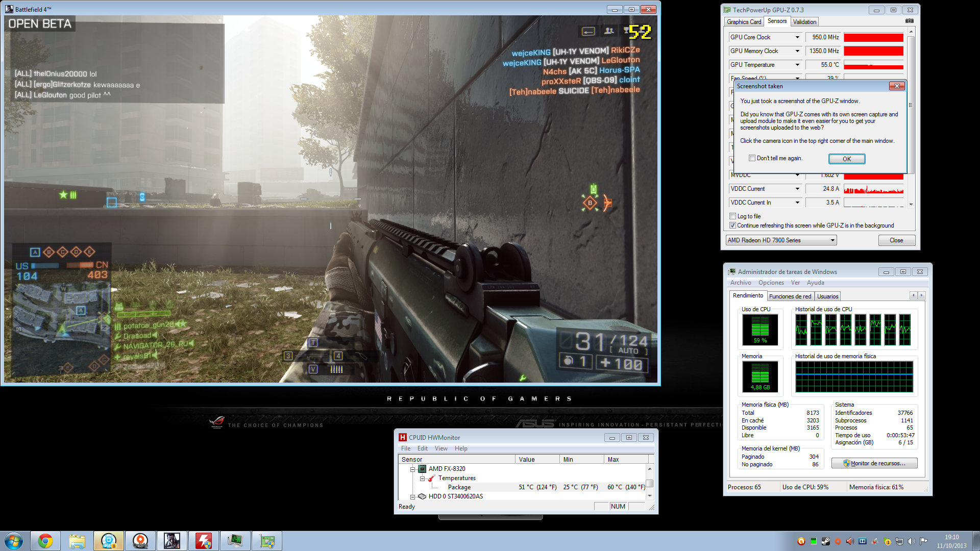Uncheck Continue refreshing in background checkbox
Screen dimensions: 980x551
point(732,226)
